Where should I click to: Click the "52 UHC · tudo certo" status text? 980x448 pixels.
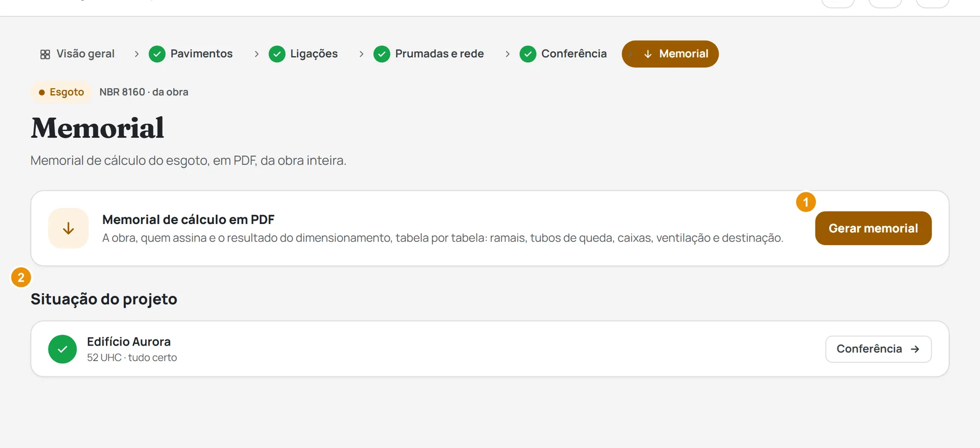132,358
